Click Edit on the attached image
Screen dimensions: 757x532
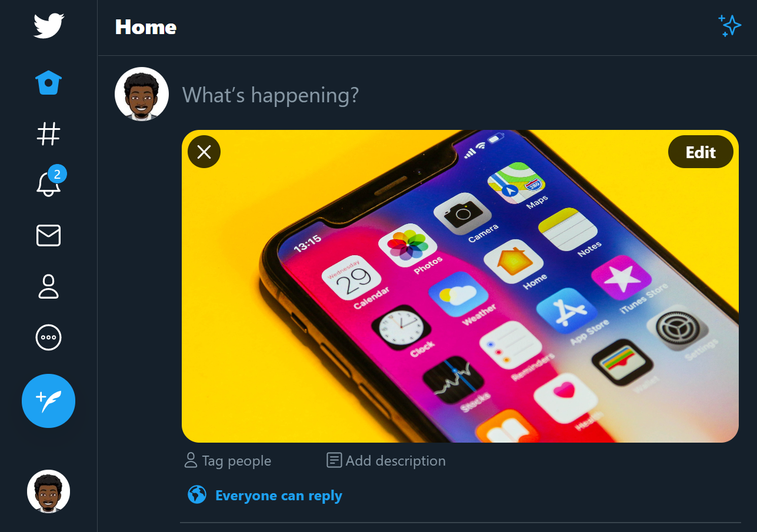701,152
